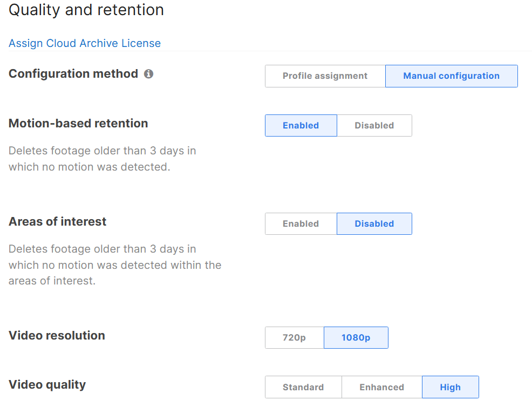Select Enhanced video quality

pos(381,387)
